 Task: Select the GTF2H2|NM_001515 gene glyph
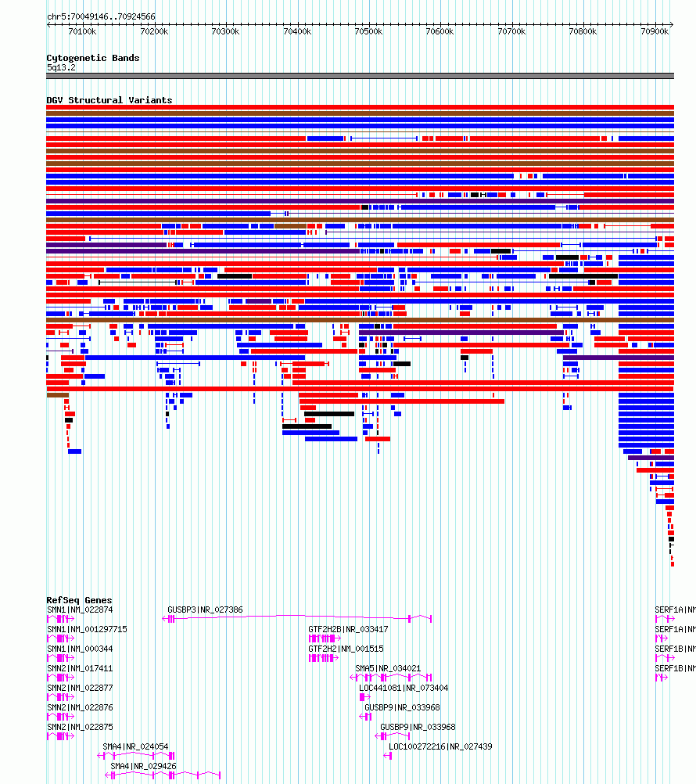(324, 658)
